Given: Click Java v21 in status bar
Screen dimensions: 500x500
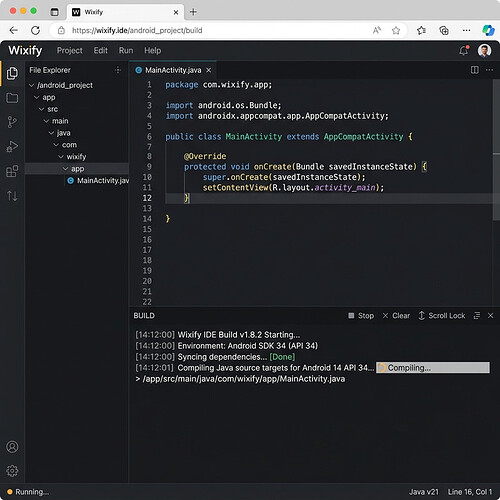Looking at the screenshot, I should pyautogui.click(x=424, y=492).
